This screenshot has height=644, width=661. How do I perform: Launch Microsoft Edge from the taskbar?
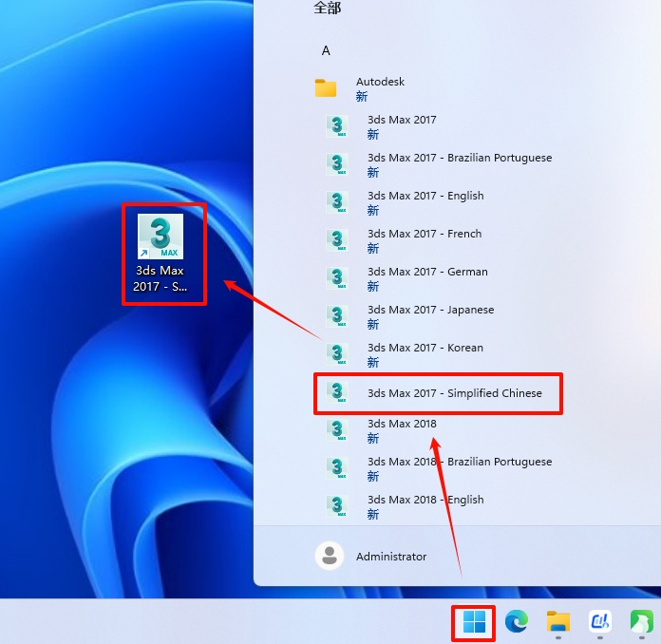point(517,622)
